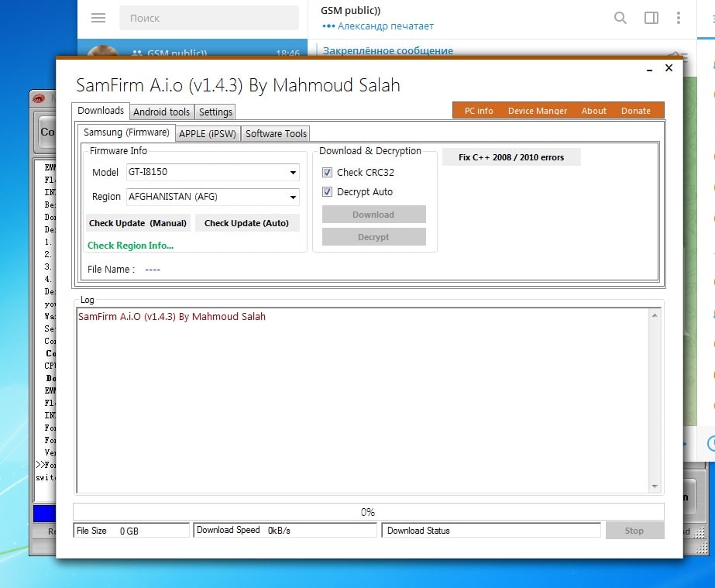
Task: Open About in orange bar
Action: pyautogui.click(x=593, y=111)
